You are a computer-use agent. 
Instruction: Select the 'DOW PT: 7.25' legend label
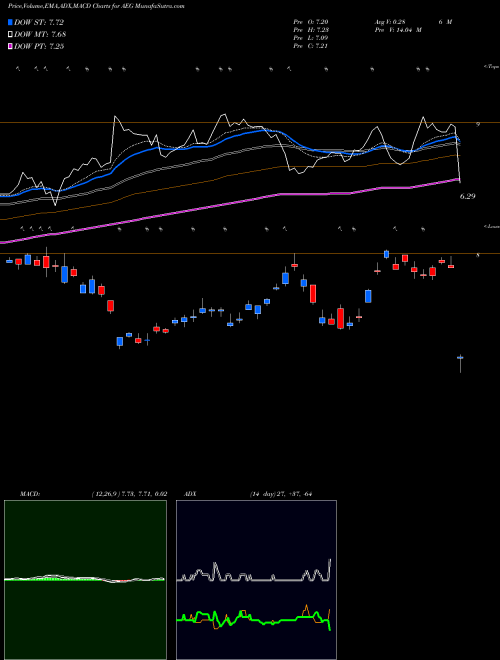coord(39,46)
